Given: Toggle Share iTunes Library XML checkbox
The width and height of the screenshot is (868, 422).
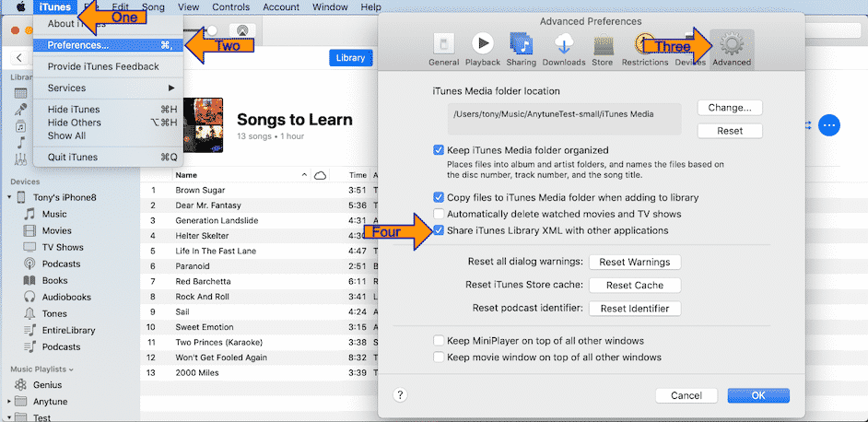Looking at the screenshot, I should (439, 230).
